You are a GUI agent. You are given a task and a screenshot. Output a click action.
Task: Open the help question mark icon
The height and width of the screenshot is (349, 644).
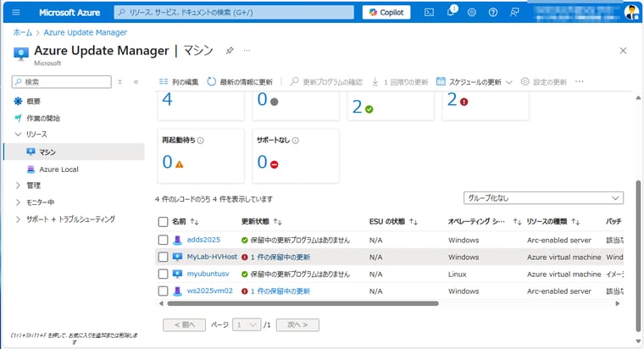493,13
